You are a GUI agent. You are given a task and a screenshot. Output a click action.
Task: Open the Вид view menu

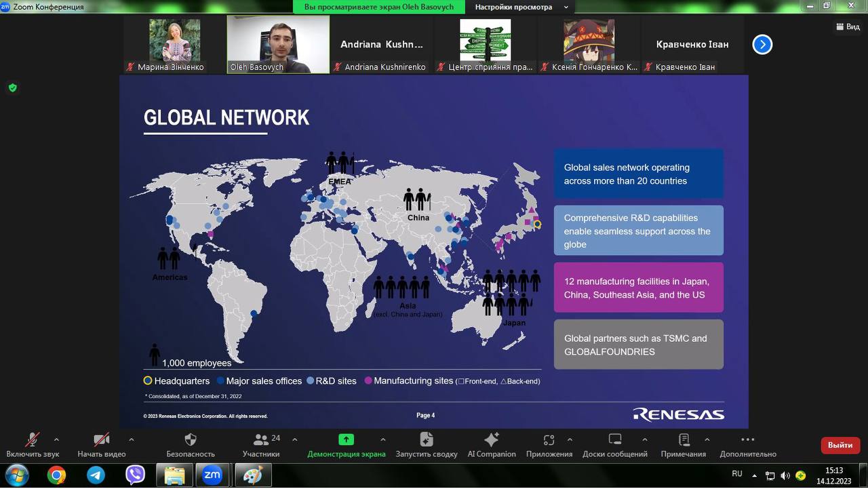(x=847, y=26)
